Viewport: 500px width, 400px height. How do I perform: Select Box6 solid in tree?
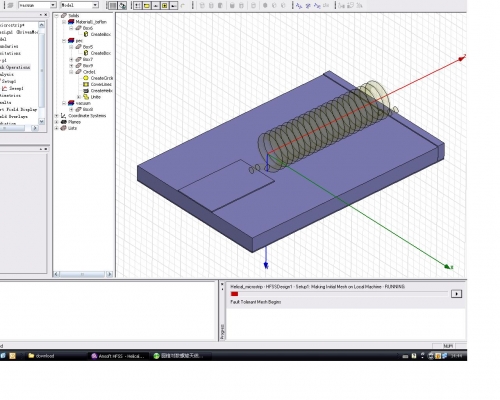tap(88, 28)
